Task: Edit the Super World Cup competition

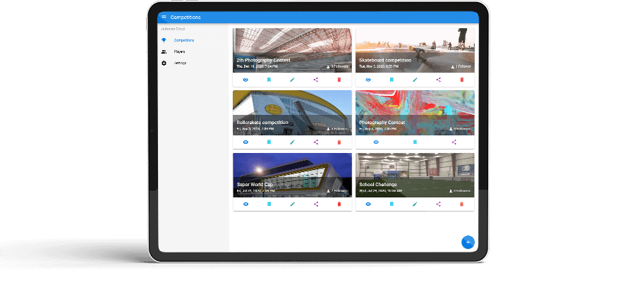Action: [293, 204]
